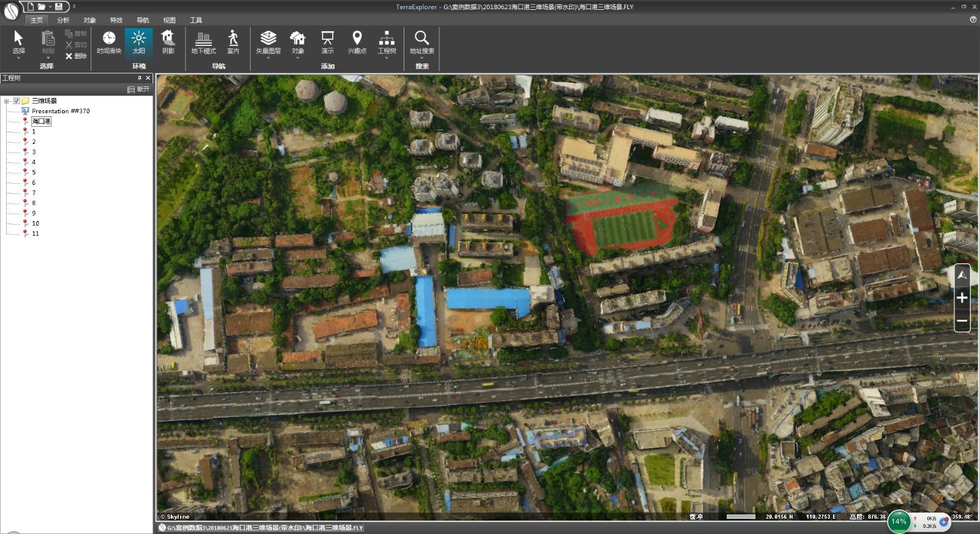Click the 110.2753 E longitude readout

[x=821, y=517]
